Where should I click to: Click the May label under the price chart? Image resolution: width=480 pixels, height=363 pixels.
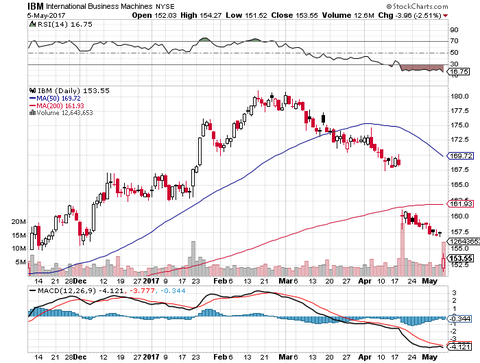[429, 281]
